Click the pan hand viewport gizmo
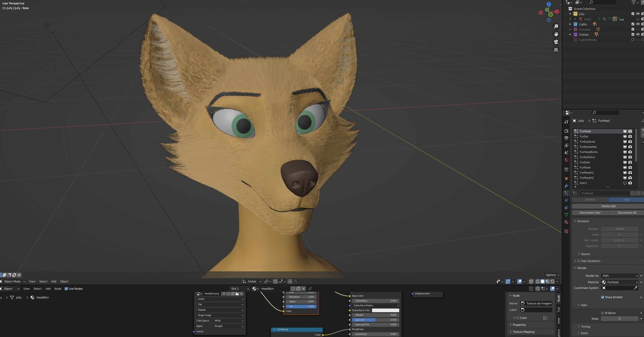Image resolution: width=644 pixels, height=337 pixels. coord(556,34)
